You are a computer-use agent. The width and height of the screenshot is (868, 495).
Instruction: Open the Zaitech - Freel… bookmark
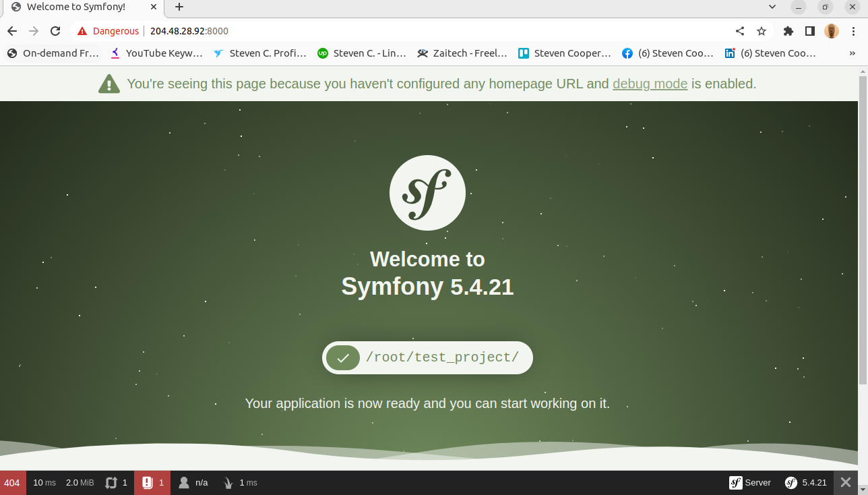click(463, 53)
